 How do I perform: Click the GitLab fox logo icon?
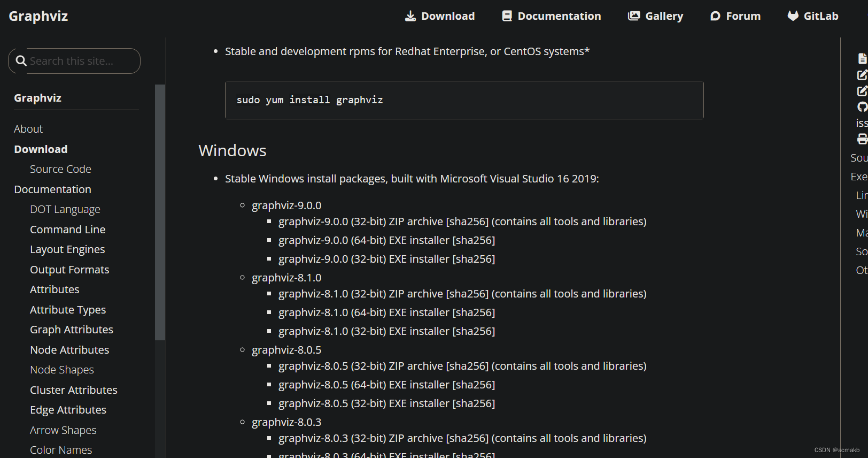793,16
